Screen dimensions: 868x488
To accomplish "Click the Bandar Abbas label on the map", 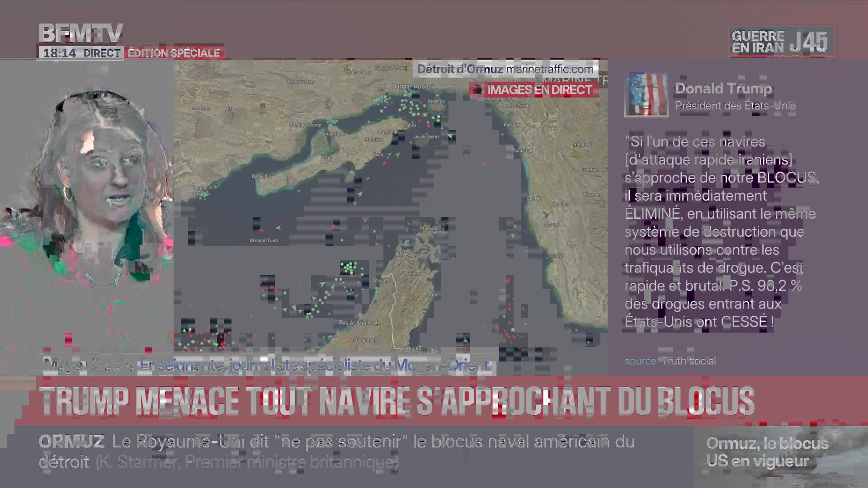I will click(411, 86).
